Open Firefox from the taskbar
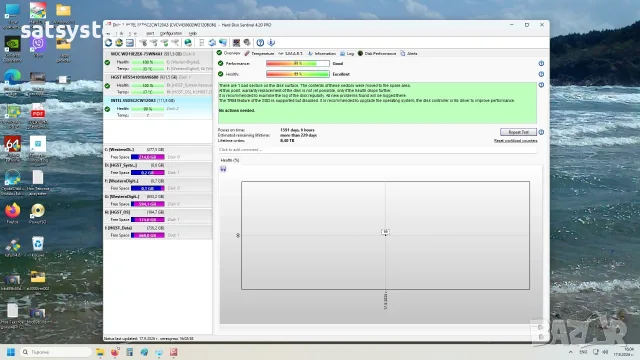 (115, 352)
